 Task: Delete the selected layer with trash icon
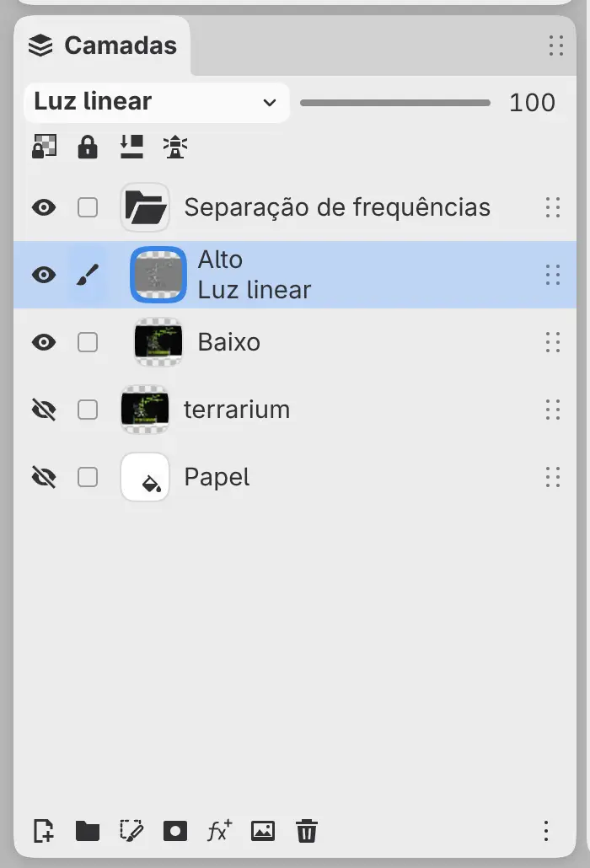click(307, 830)
